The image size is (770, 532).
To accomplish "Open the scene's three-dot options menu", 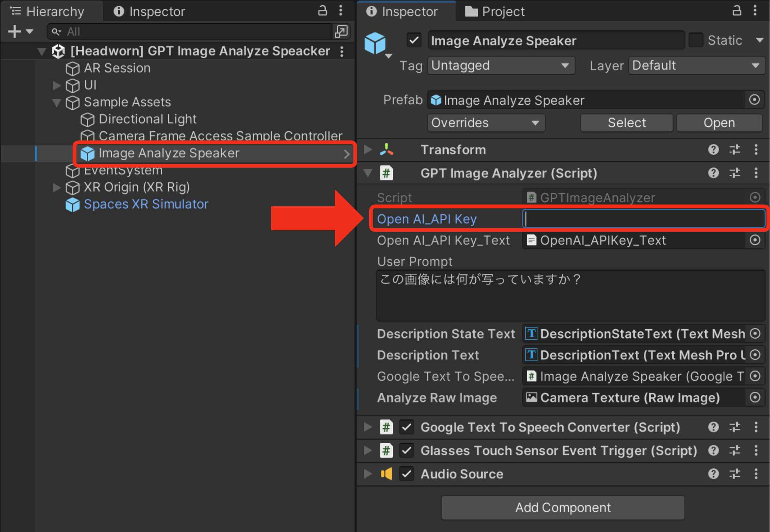I will 342,52.
